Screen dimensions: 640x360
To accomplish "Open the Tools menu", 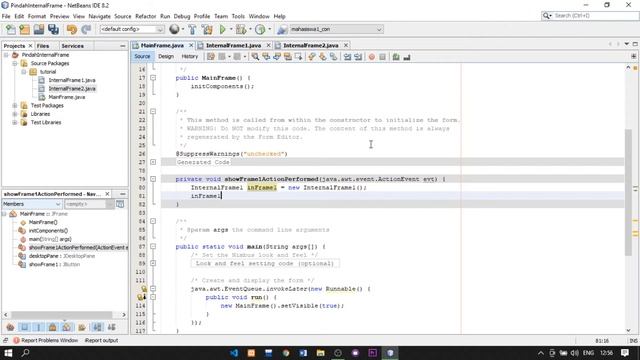I will [x=238, y=16].
